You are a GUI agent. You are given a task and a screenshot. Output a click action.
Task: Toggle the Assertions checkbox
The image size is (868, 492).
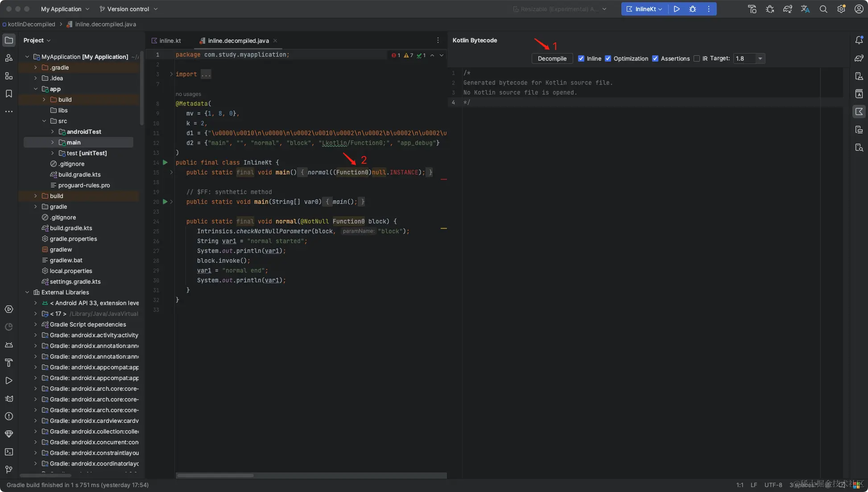tap(655, 58)
